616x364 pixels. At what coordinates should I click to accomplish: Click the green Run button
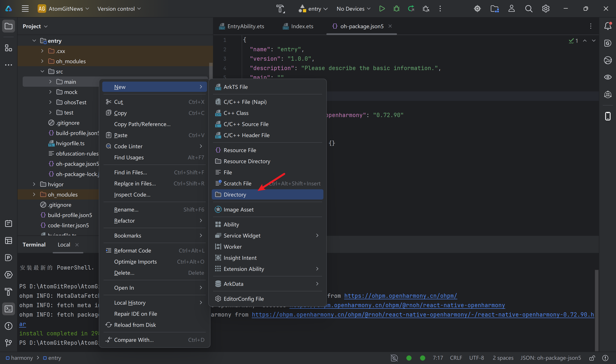(x=382, y=9)
